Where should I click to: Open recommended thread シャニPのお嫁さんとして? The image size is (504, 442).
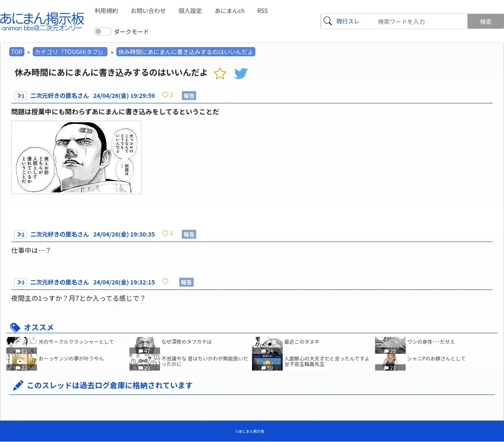436,358
